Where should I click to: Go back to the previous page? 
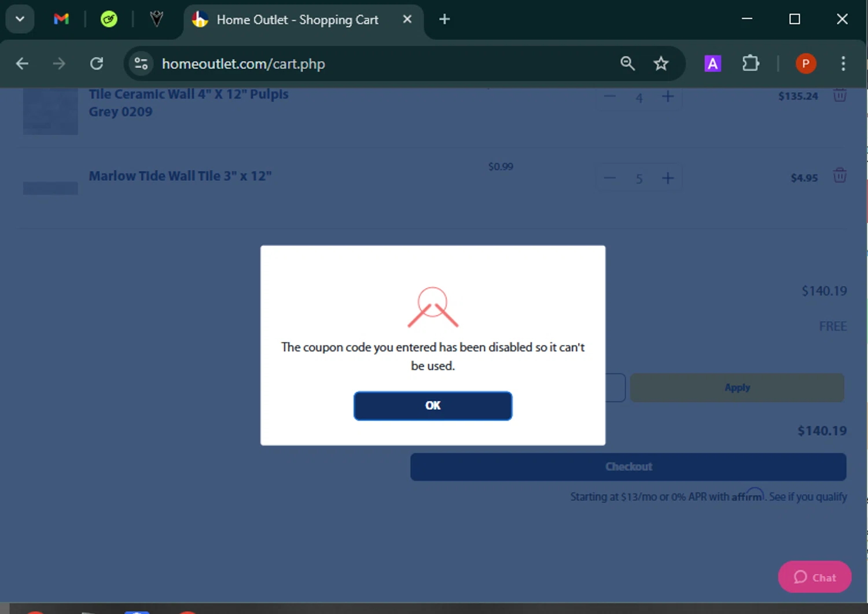[x=22, y=63]
